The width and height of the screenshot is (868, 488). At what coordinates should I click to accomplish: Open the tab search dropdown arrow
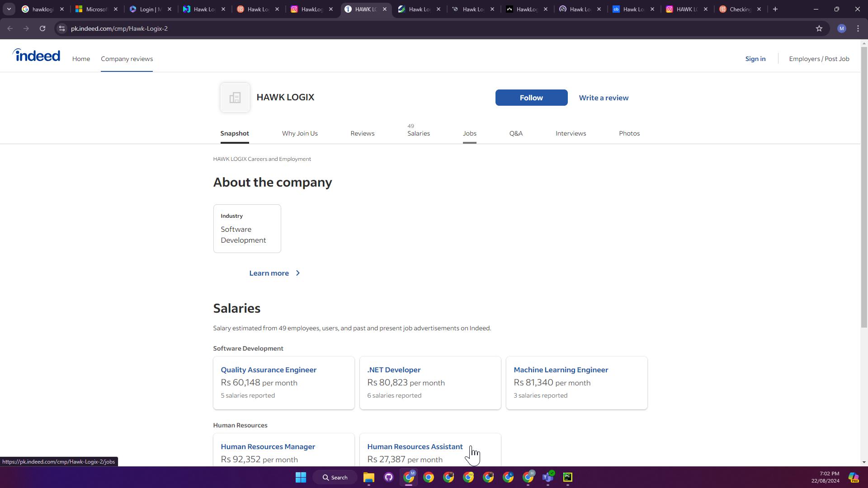tap(9, 9)
